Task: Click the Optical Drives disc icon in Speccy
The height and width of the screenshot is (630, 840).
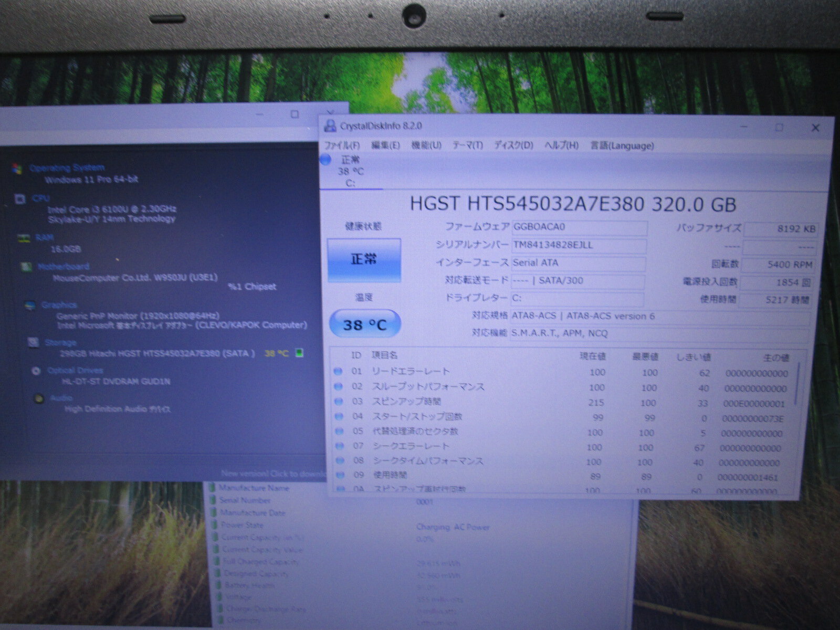Action: point(36,371)
